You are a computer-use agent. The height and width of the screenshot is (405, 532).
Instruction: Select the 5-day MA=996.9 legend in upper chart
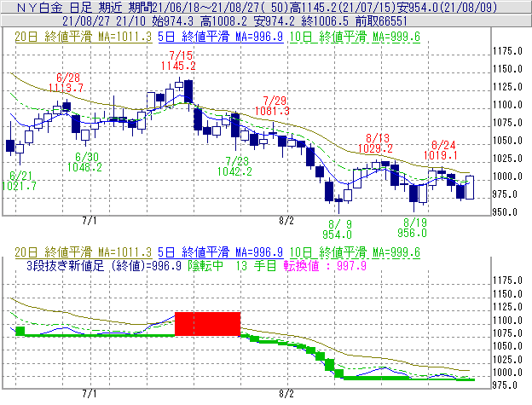221,37
